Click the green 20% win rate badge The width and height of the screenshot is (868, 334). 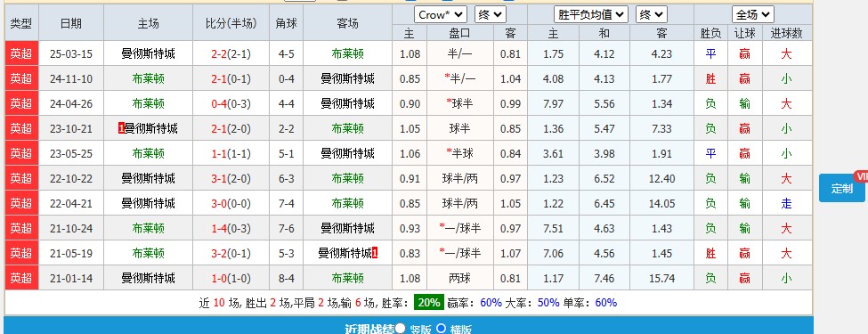[x=428, y=303]
